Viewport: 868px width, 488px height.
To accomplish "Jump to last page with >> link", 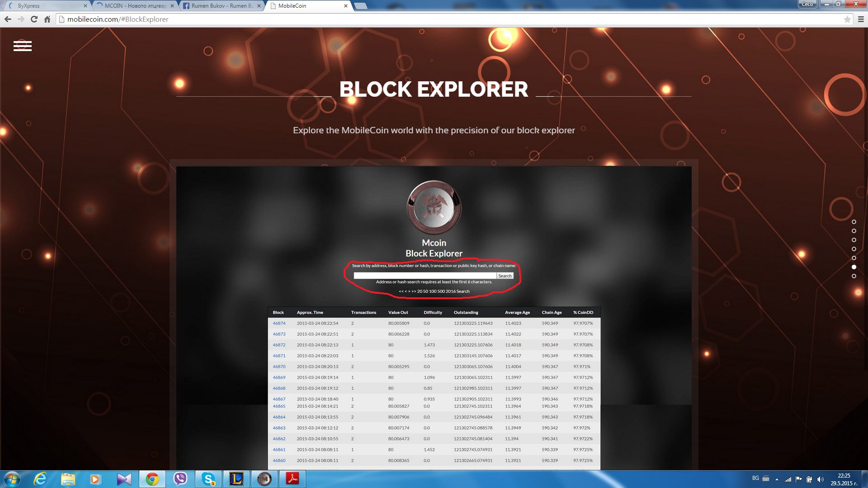I will pos(414,291).
